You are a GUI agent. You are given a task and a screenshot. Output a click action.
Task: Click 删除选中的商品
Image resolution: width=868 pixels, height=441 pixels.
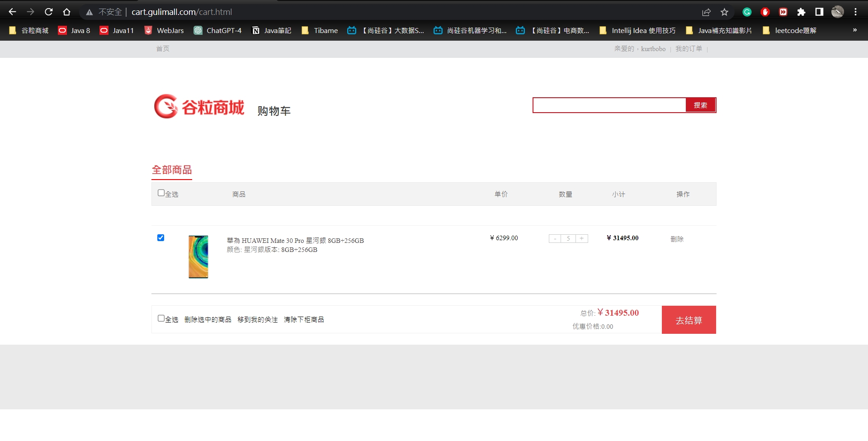pos(208,320)
